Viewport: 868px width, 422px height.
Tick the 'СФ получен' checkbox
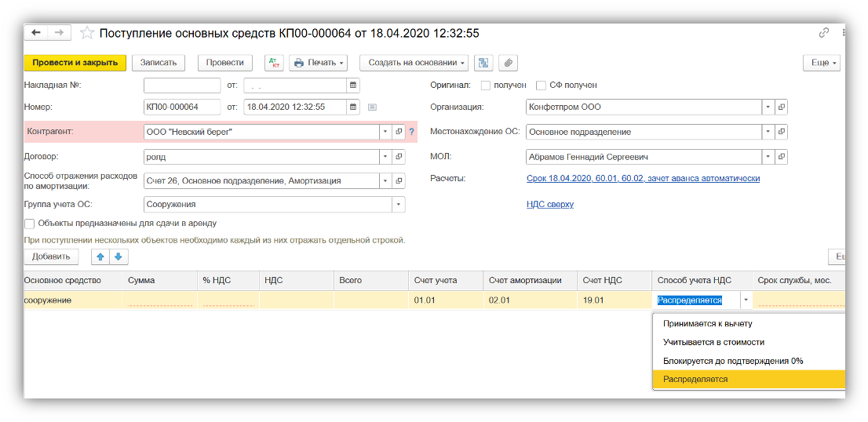pyautogui.click(x=541, y=85)
